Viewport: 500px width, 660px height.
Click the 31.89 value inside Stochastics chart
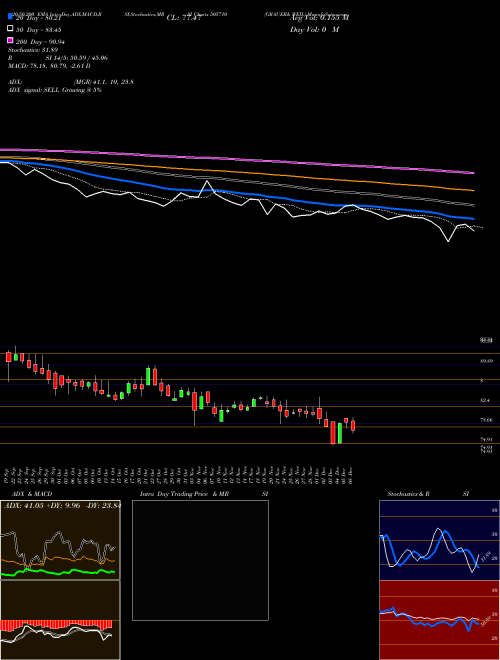(x=485, y=556)
